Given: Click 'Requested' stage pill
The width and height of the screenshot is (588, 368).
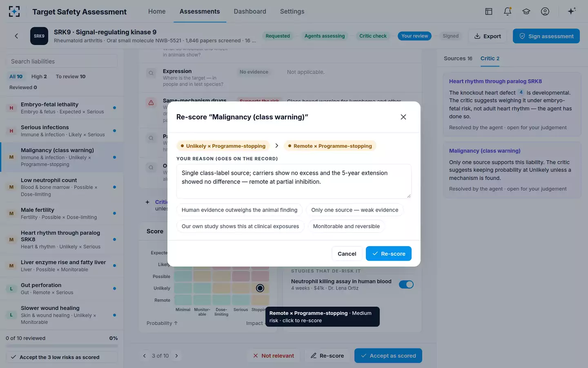Looking at the screenshot, I should point(278,36).
